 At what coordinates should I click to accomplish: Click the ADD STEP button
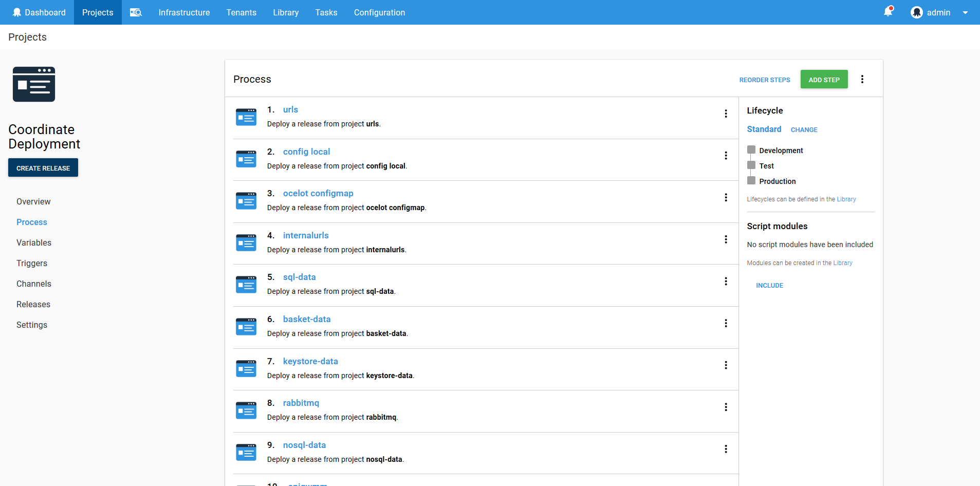(824, 79)
